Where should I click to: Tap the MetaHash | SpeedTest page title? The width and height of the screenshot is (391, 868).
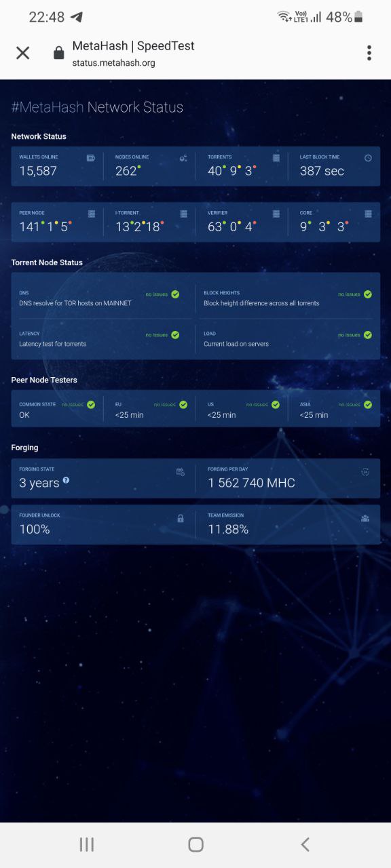click(x=133, y=46)
